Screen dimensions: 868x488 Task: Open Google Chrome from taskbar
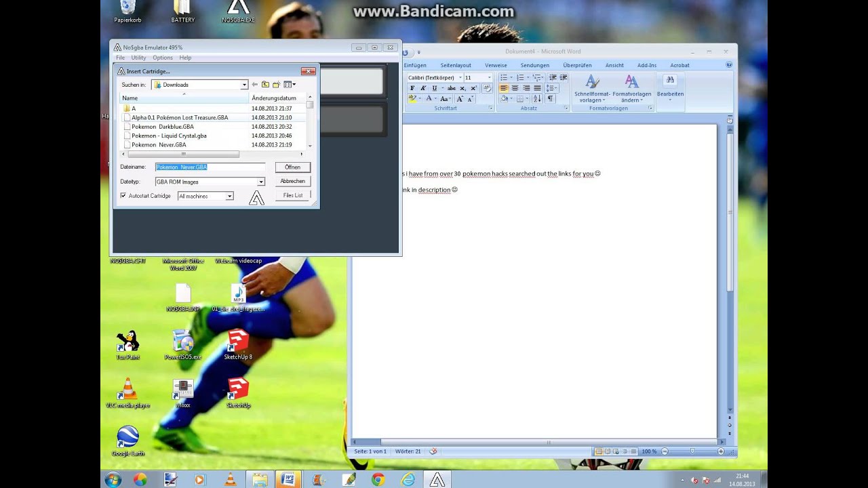[x=378, y=479]
